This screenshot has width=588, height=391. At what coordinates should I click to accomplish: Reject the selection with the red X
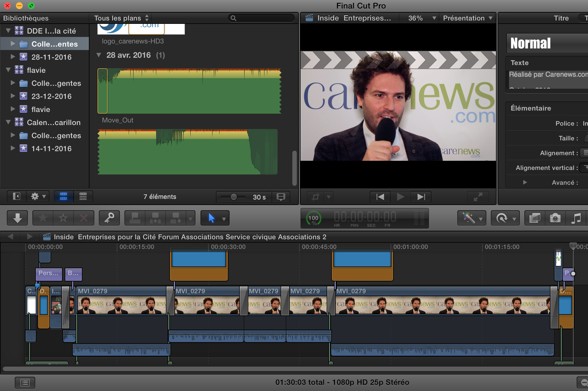[x=84, y=218]
